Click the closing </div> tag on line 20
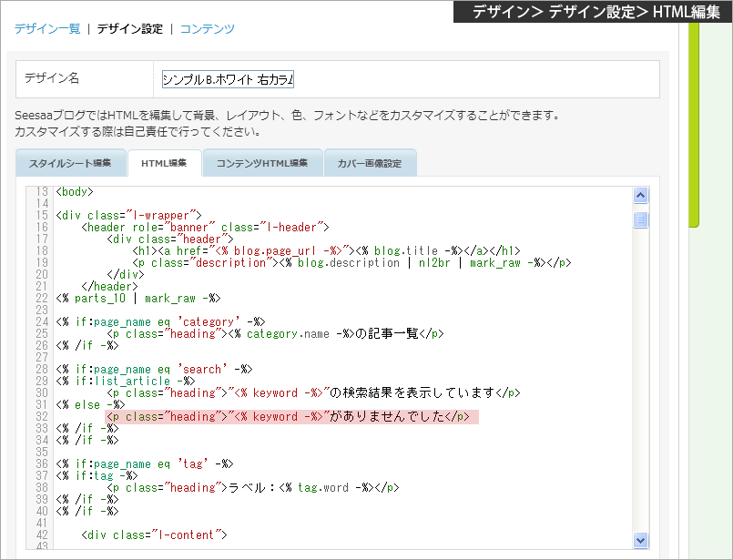 coord(126,274)
